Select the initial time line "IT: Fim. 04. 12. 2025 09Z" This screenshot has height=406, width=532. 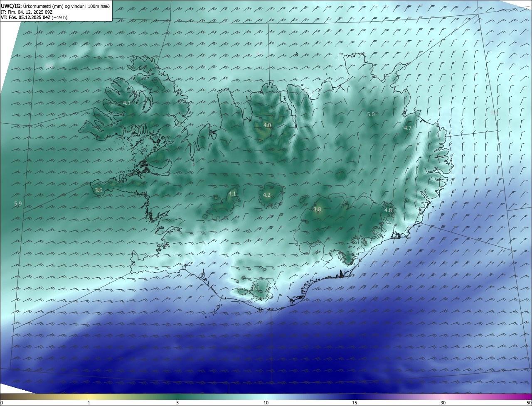[27, 12]
